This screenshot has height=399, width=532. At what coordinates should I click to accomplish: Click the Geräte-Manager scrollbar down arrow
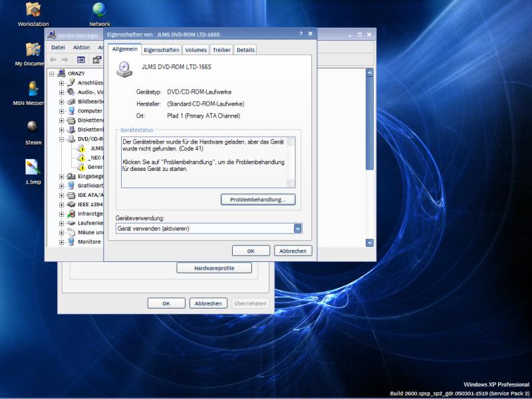coord(370,243)
